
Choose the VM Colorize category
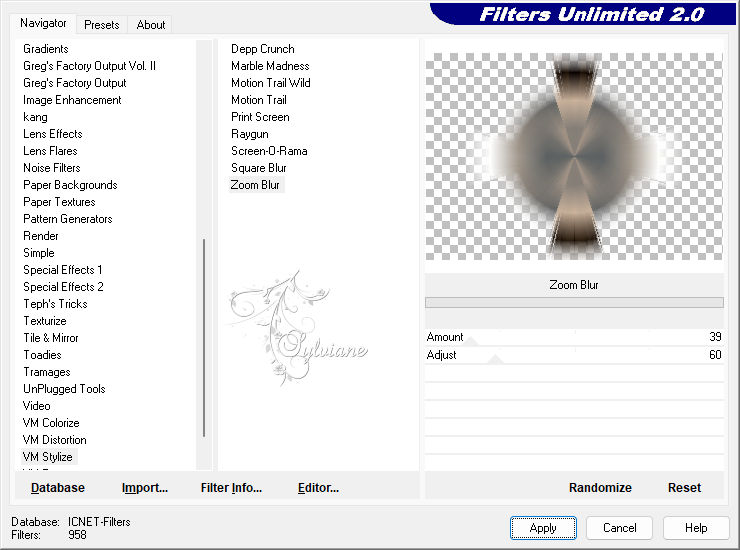click(50, 423)
